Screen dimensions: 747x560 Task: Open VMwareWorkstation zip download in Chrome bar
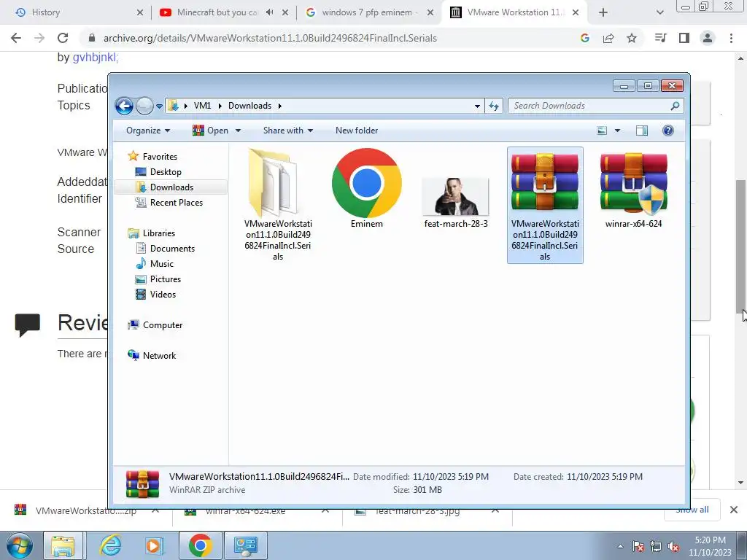pyautogui.click(x=85, y=510)
